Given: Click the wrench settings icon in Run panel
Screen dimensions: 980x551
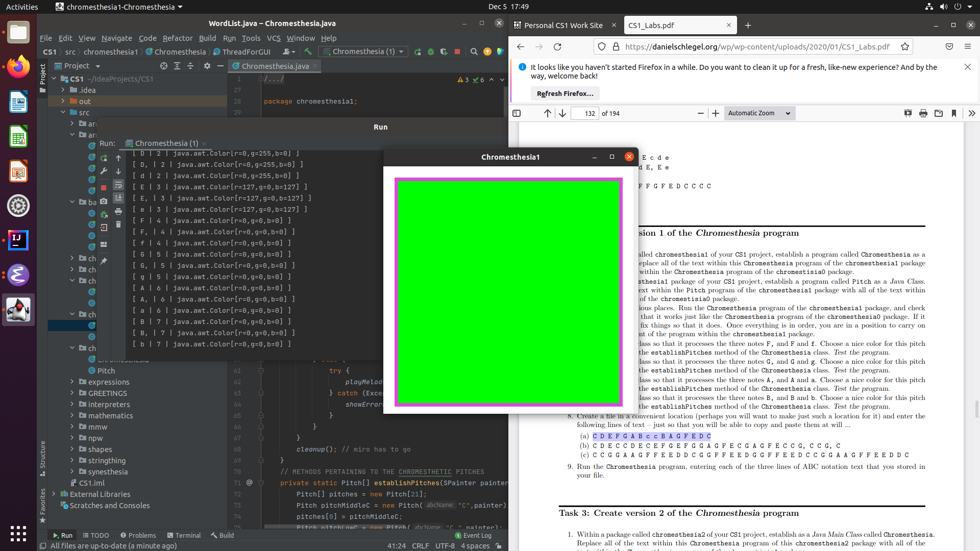Looking at the screenshot, I should tap(104, 171).
